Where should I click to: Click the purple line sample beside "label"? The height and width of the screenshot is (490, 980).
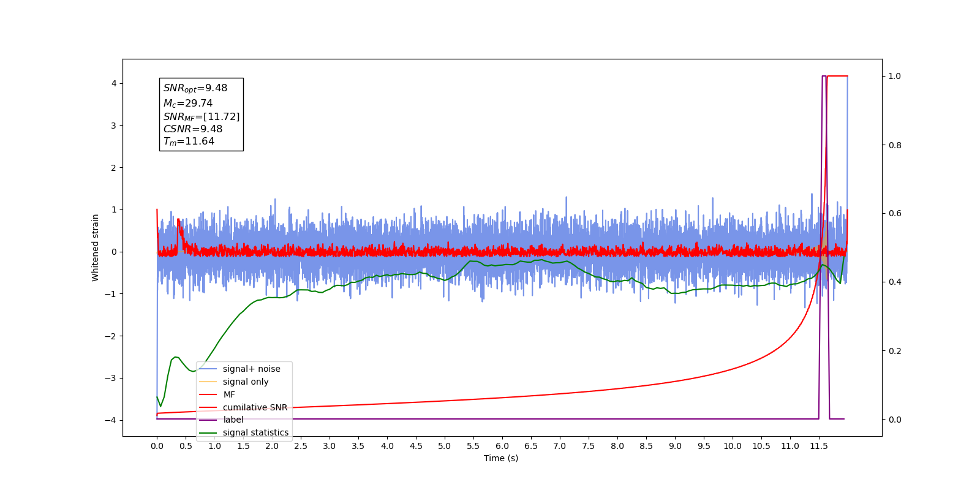208,420
